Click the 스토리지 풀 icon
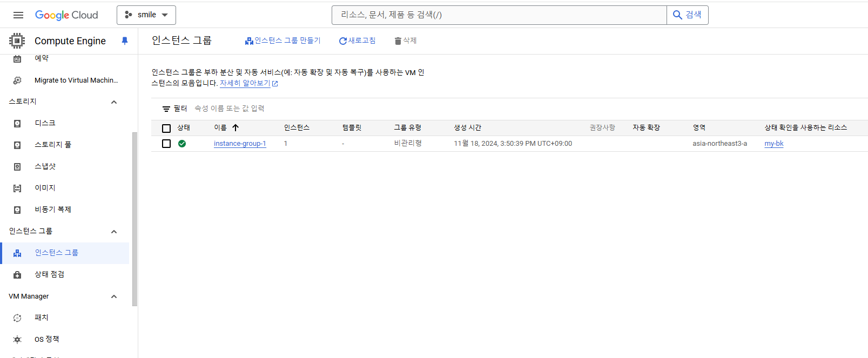 click(x=17, y=145)
